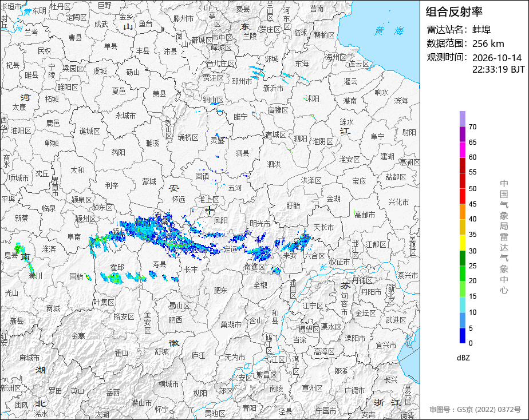Click the '来安' county label
The image size is (529, 420).
coord(290,255)
